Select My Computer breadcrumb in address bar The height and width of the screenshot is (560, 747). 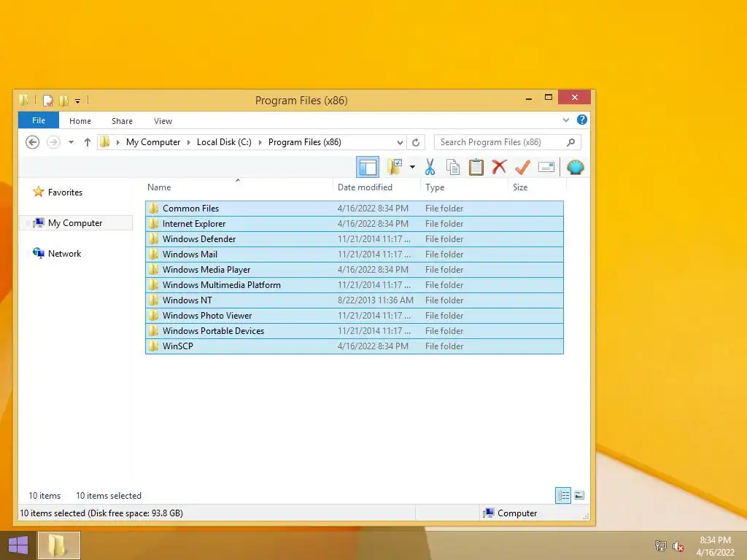(153, 142)
